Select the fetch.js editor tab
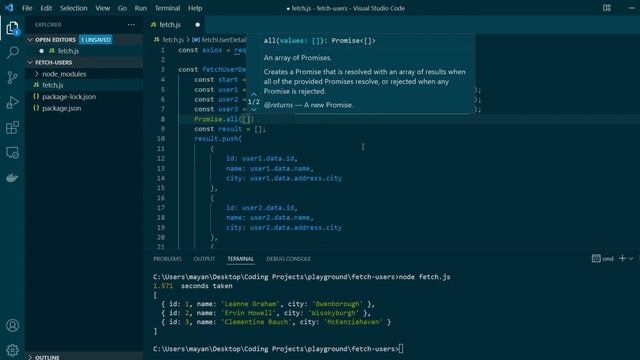Screen dimensions: 640x360 click(170, 24)
